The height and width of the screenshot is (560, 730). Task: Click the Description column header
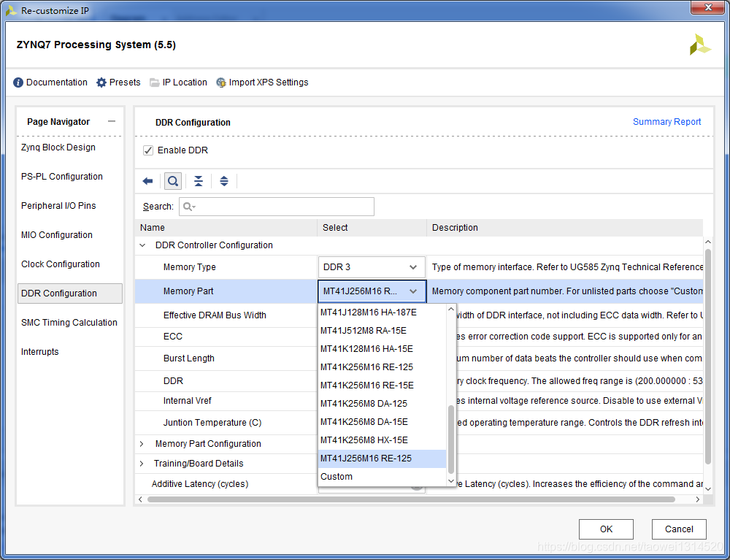pyautogui.click(x=565, y=228)
